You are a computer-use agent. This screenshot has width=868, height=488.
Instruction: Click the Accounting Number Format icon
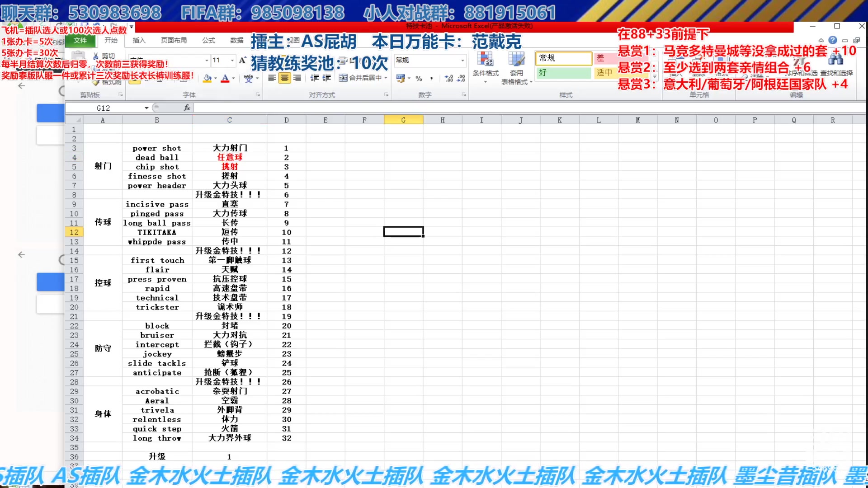(x=401, y=78)
